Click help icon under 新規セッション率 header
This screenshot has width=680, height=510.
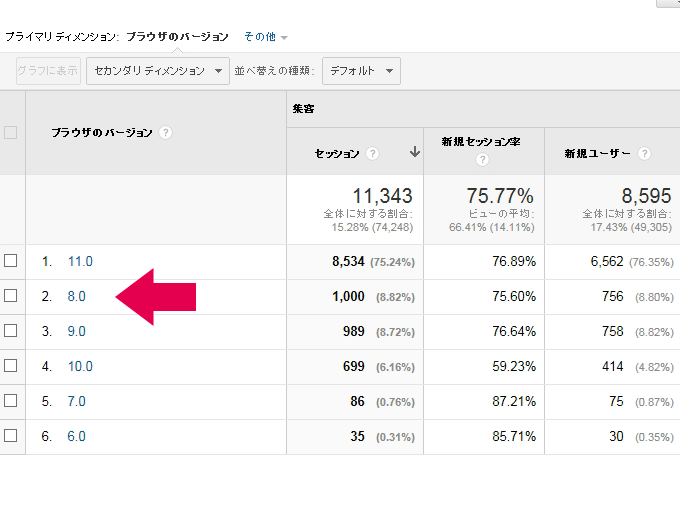coord(482,160)
